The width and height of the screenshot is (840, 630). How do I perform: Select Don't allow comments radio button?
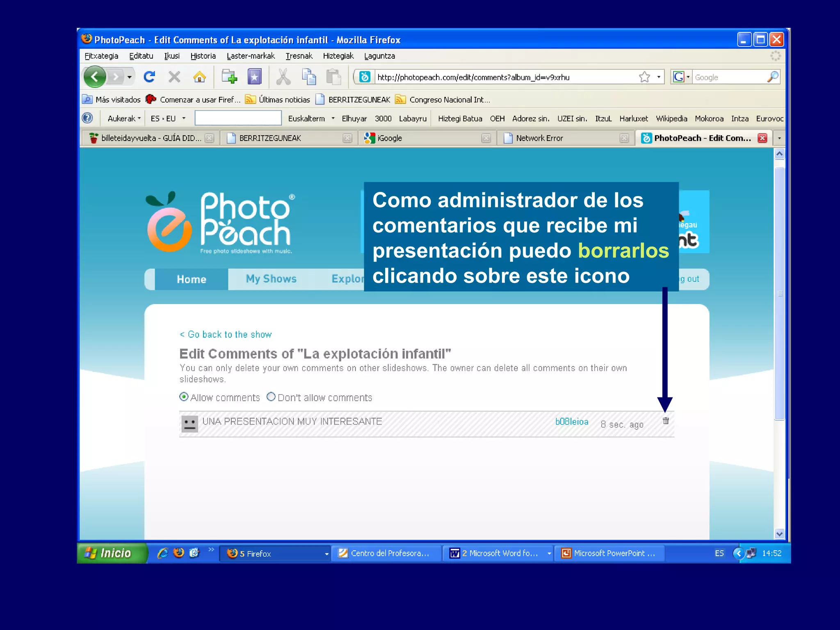pos(271,397)
